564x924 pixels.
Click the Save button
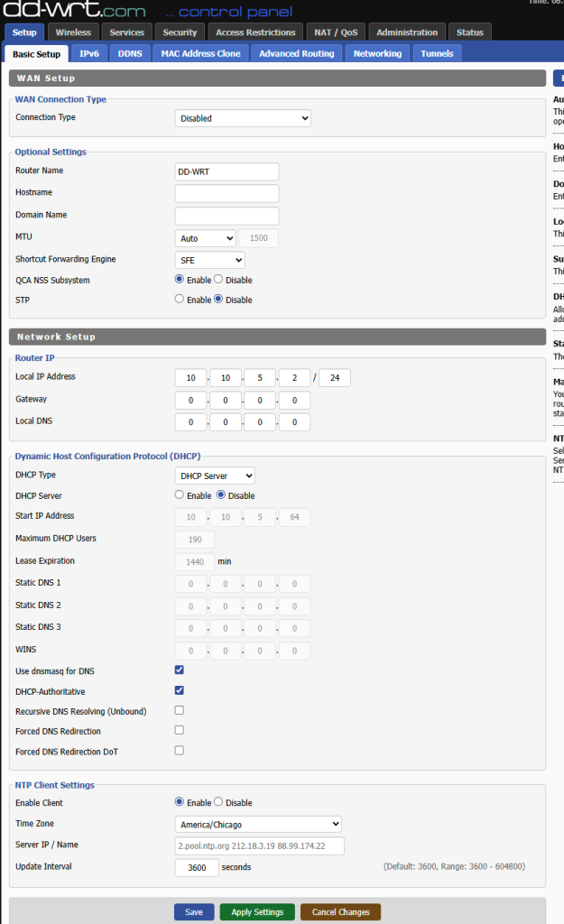[194, 912]
